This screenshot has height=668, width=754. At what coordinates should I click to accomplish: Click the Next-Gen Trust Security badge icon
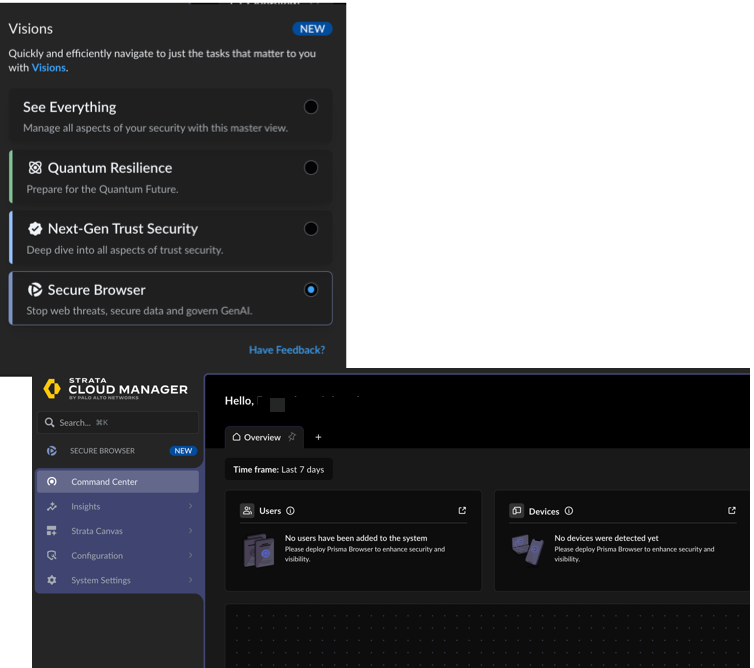35,229
